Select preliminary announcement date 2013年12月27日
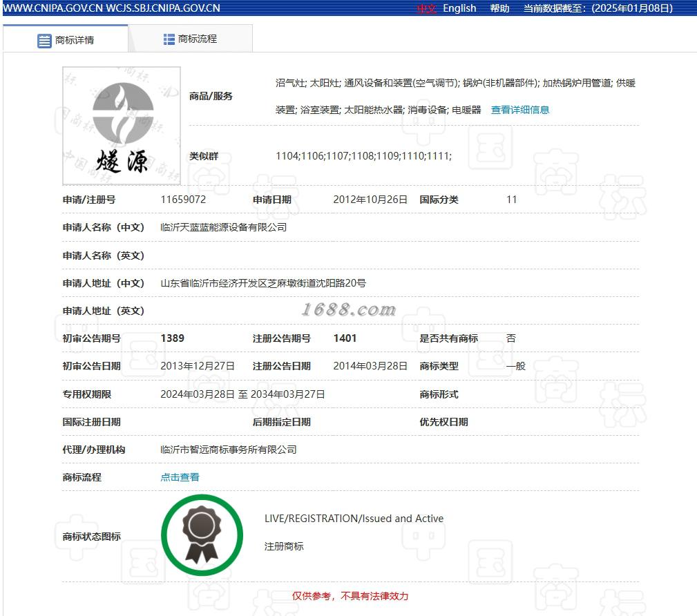Viewport: 697px width, 616px height. (x=198, y=366)
